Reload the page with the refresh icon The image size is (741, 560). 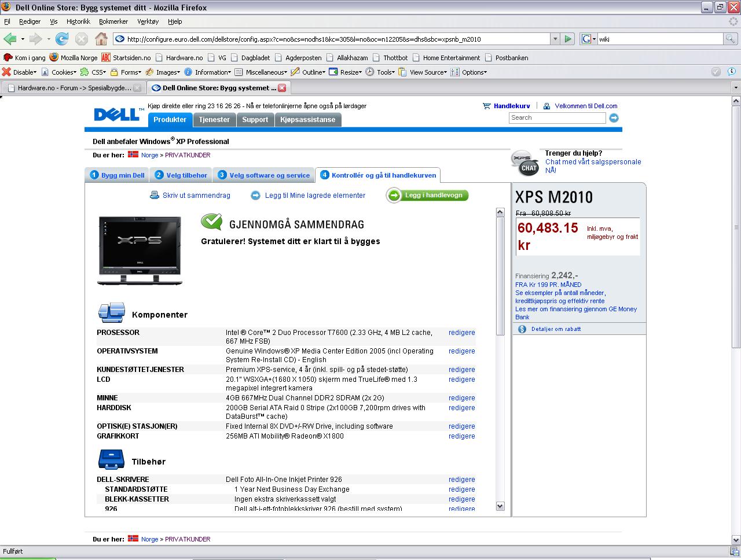pos(61,39)
